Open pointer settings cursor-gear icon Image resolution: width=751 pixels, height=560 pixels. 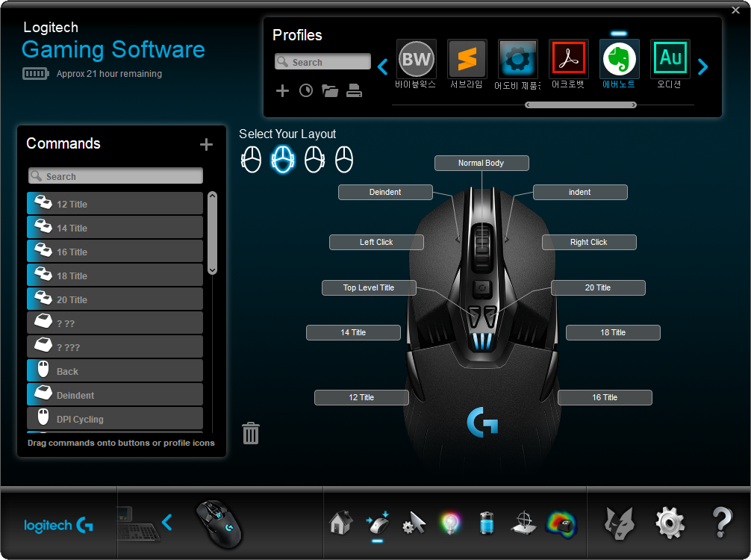point(414,523)
